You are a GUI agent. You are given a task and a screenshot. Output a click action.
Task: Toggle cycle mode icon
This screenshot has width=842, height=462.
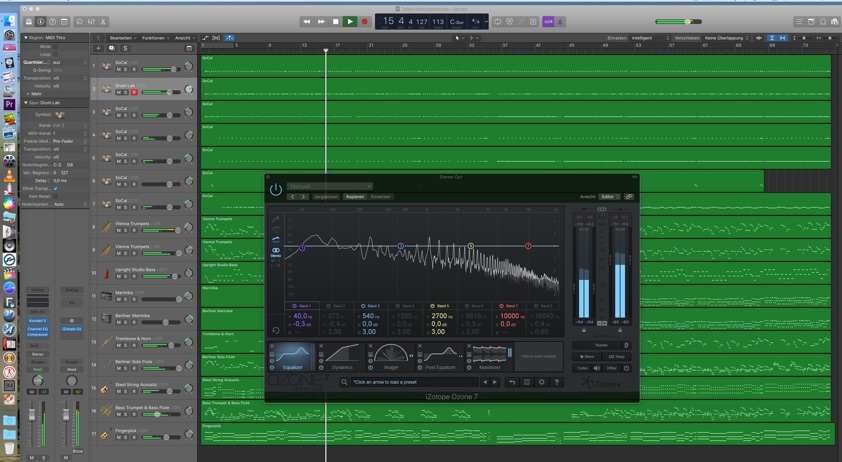pyautogui.click(x=497, y=21)
